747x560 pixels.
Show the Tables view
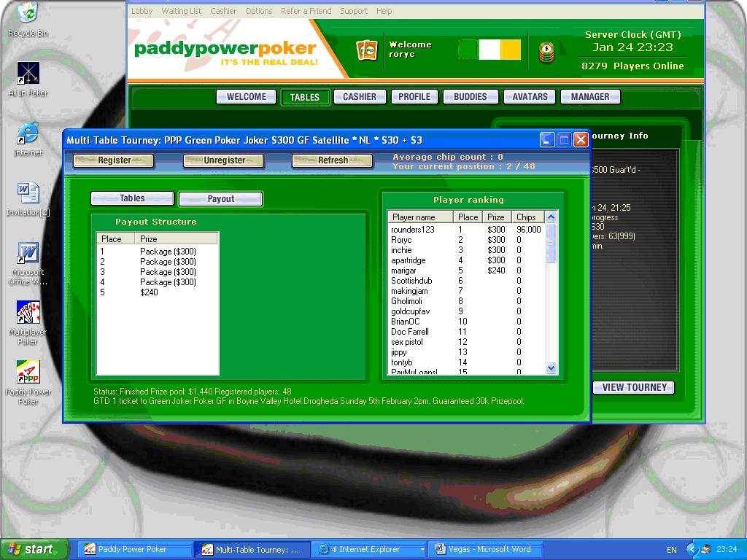pos(132,198)
